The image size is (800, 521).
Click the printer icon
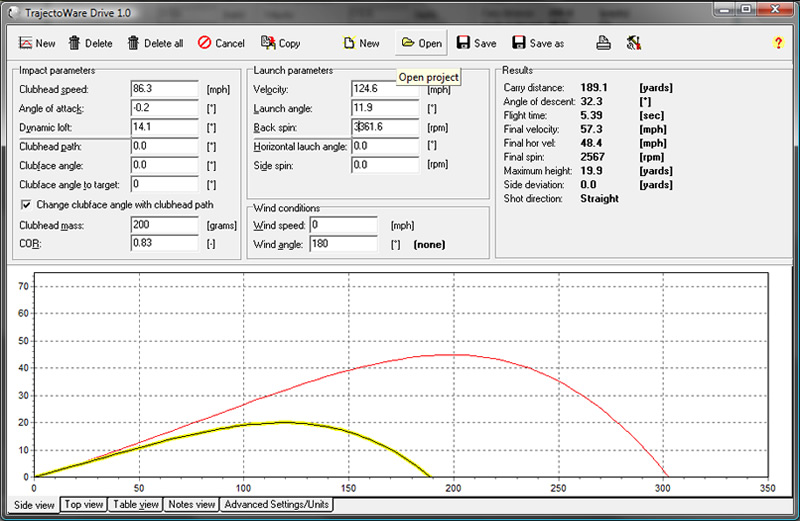(604, 43)
